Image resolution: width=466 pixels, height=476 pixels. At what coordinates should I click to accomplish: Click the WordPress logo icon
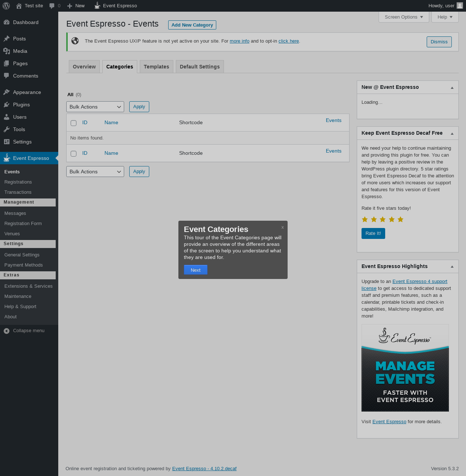pos(6,6)
